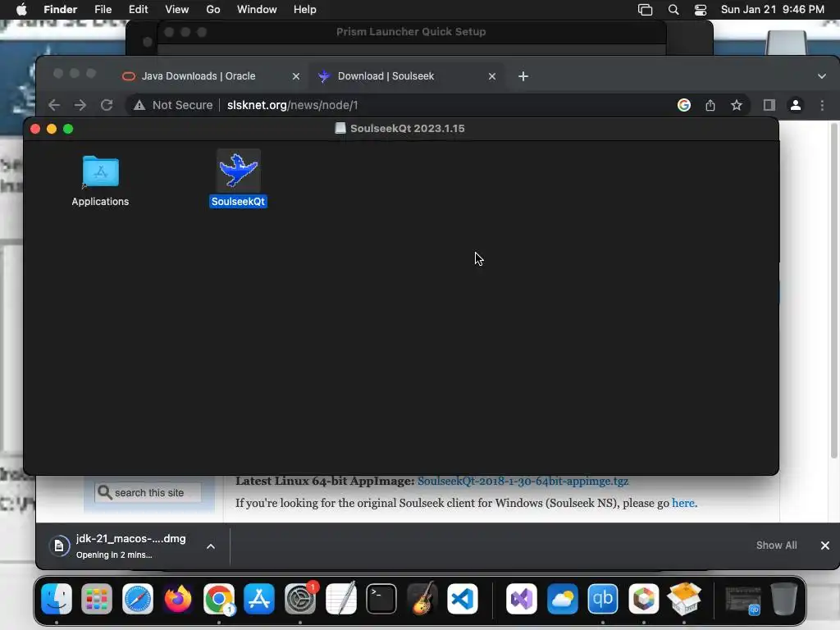Open the minimized window thumbnail in dock
The image size is (840, 630).
(743, 600)
